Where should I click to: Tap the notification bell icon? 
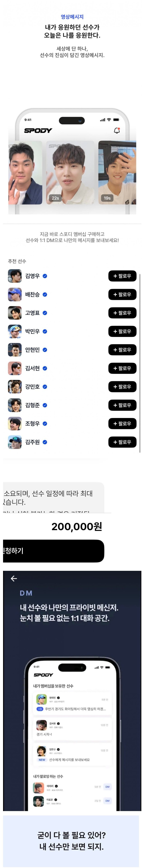117,130
